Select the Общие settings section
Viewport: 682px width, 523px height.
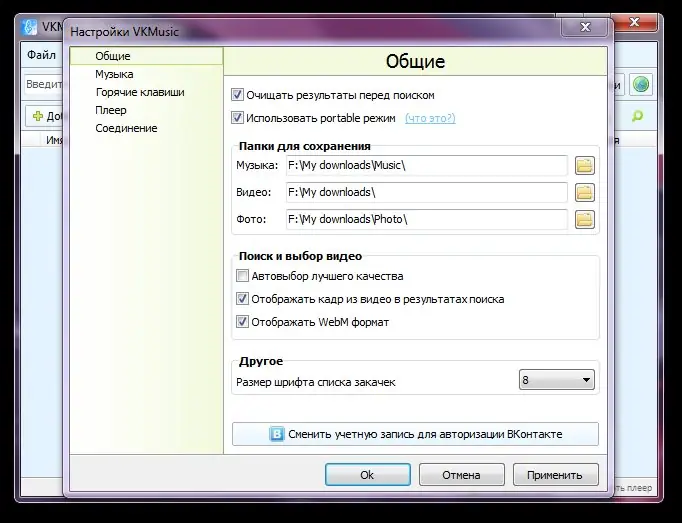pos(146,56)
